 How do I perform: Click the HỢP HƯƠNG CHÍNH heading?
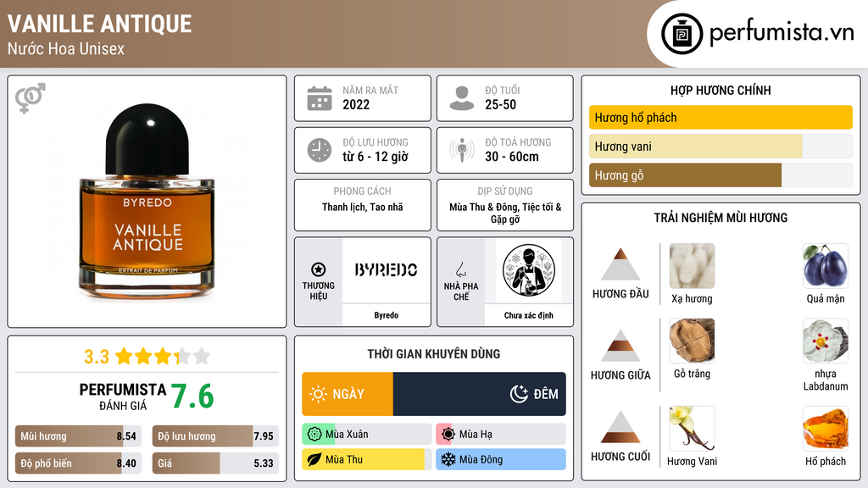(x=721, y=90)
